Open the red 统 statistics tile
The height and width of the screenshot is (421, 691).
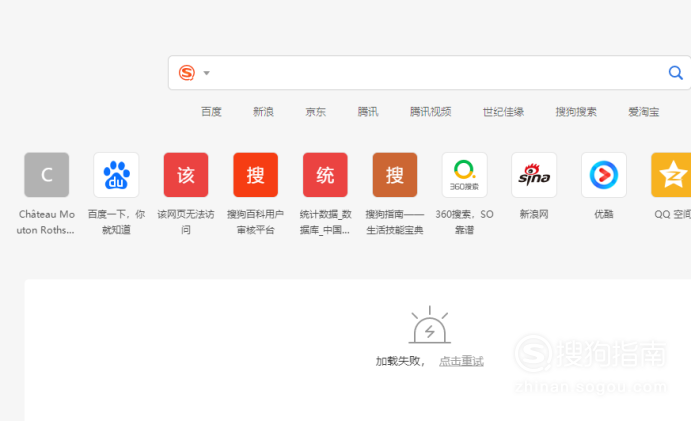point(325,175)
